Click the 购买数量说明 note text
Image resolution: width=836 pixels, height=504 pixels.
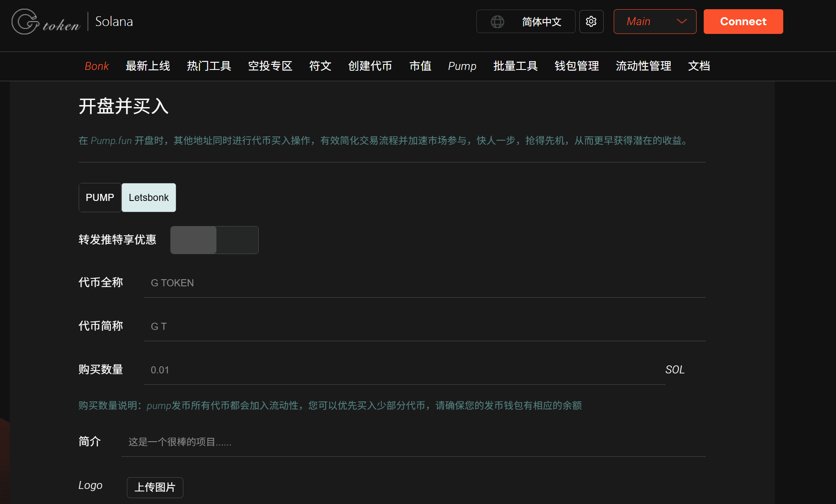(x=330, y=405)
